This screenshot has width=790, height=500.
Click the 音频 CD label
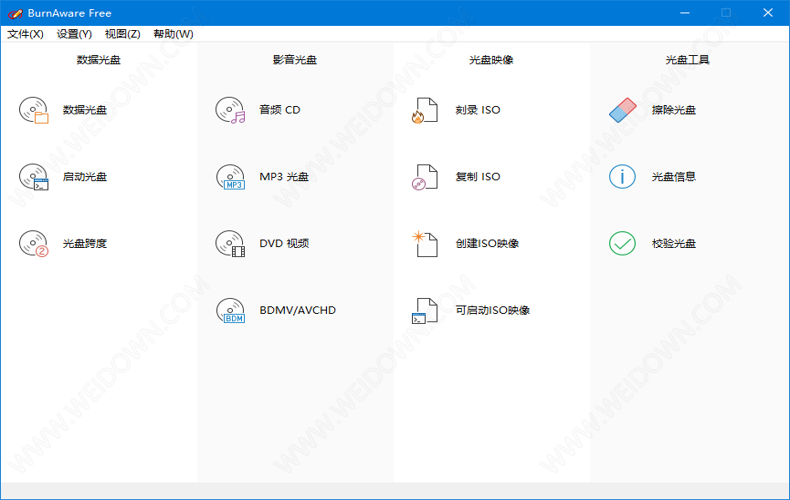(280, 110)
